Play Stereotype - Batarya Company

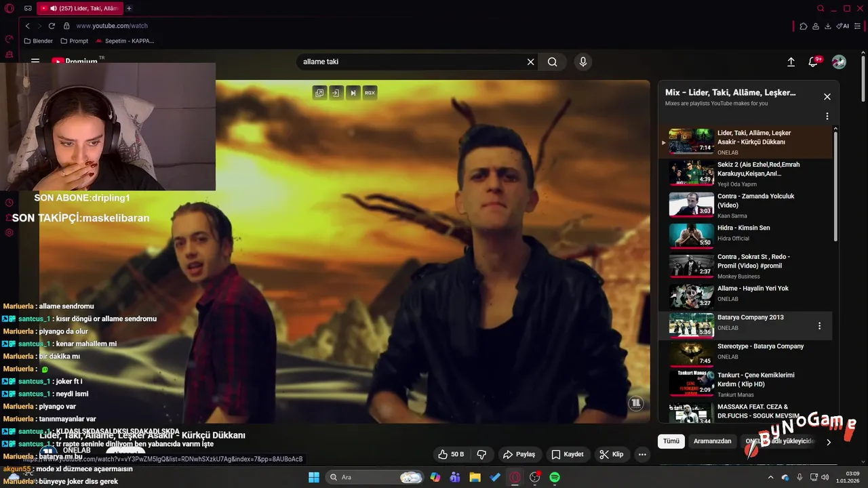tap(745, 354)
